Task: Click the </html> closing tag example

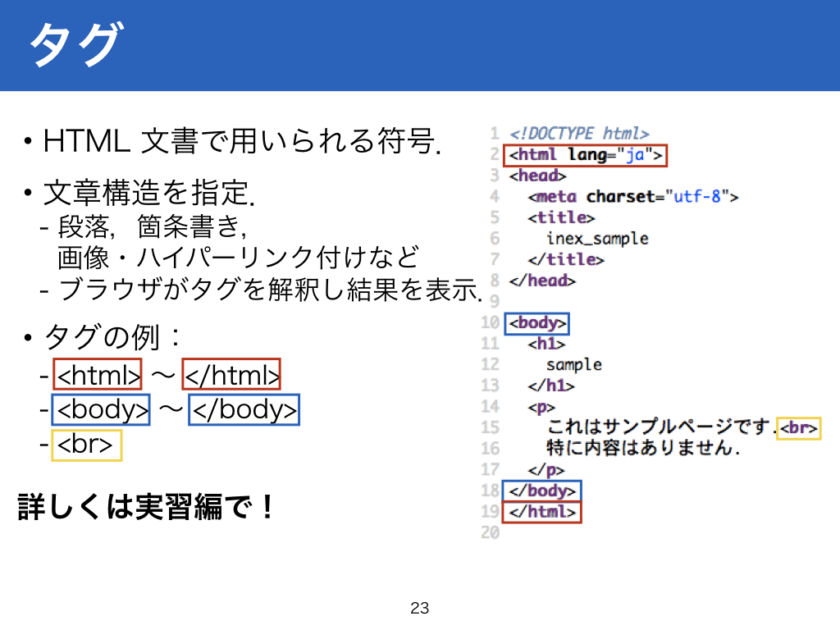Action: pyautogui.click(x=231, y=374)
